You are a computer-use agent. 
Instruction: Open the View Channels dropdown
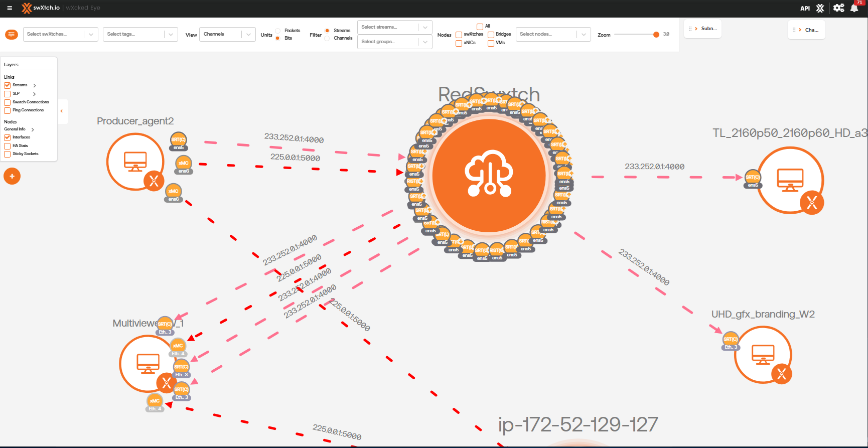click(227, 34)
